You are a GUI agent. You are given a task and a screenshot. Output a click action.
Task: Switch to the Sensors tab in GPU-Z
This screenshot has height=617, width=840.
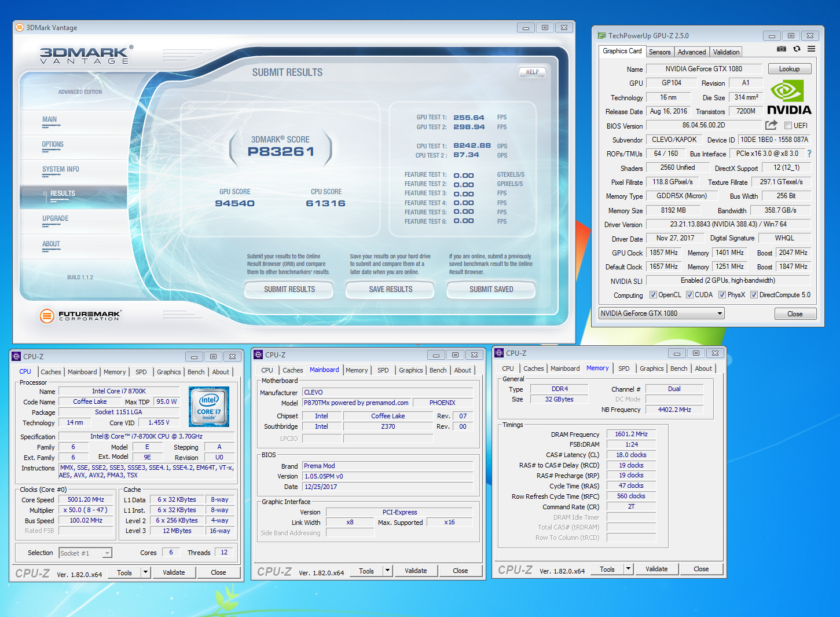tap(659, 52)
